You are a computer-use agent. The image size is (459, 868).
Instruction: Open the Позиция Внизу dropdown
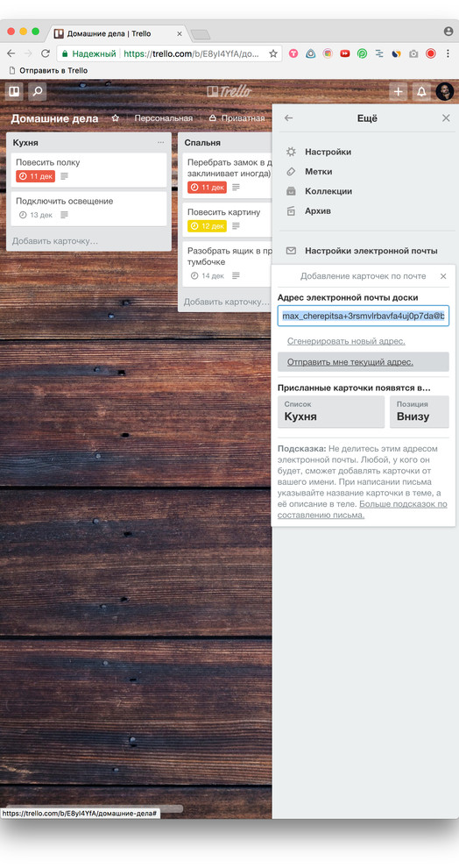(x=420, y=411)
